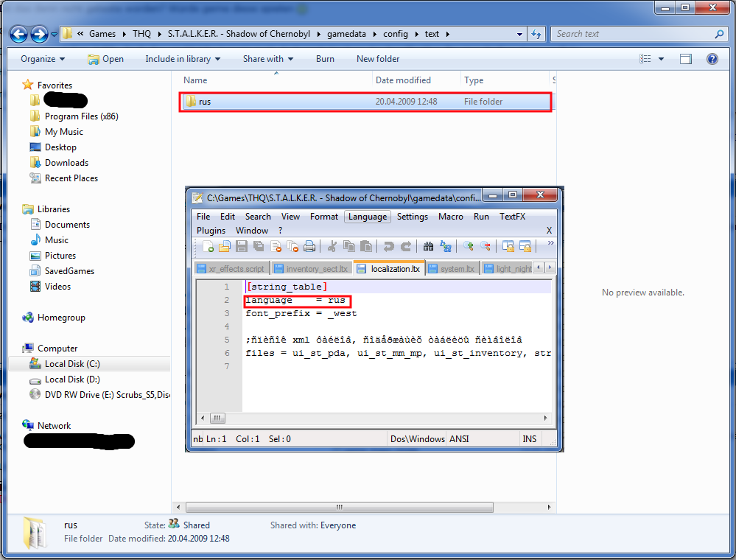Click Open button in Explorer toolbar
Viewport: 736px width, 560px height.
[x=105, y=59]
